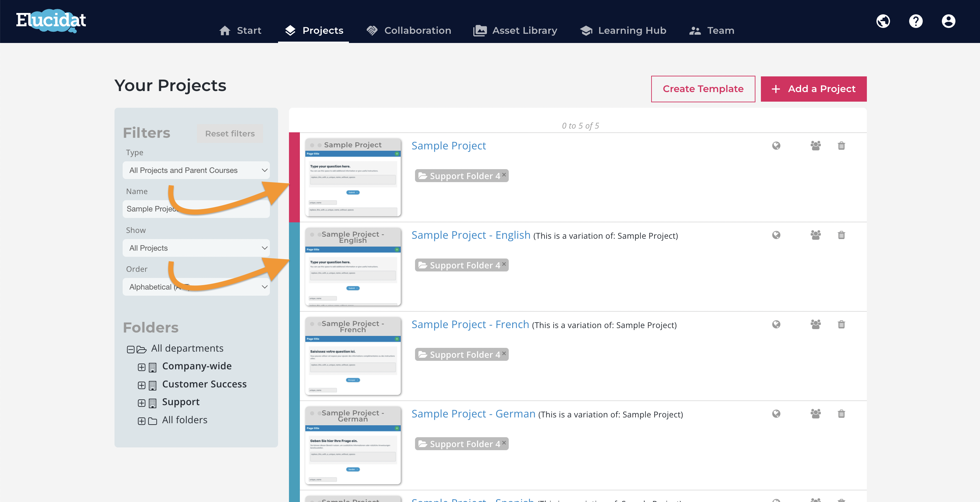The width and height of the screenshot is (980, 502).
Task: Open the Asset Library tab
Action: click(x=515, y=30)
